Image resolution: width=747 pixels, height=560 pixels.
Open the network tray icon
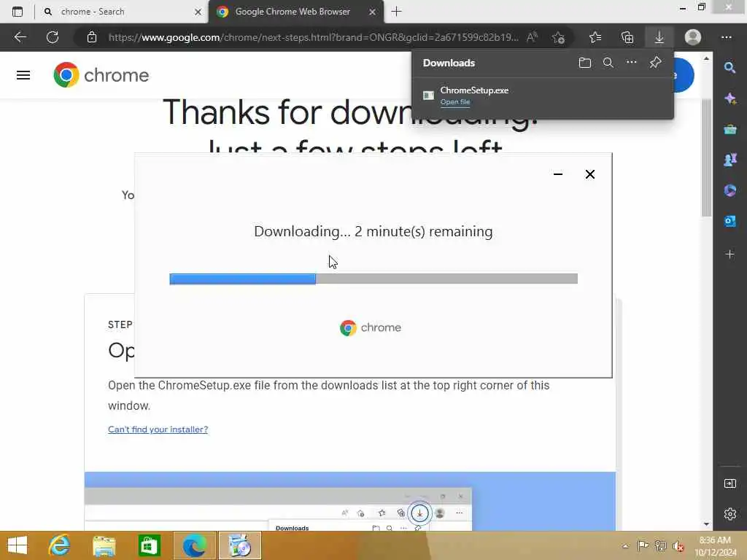[x=660, y=545]
